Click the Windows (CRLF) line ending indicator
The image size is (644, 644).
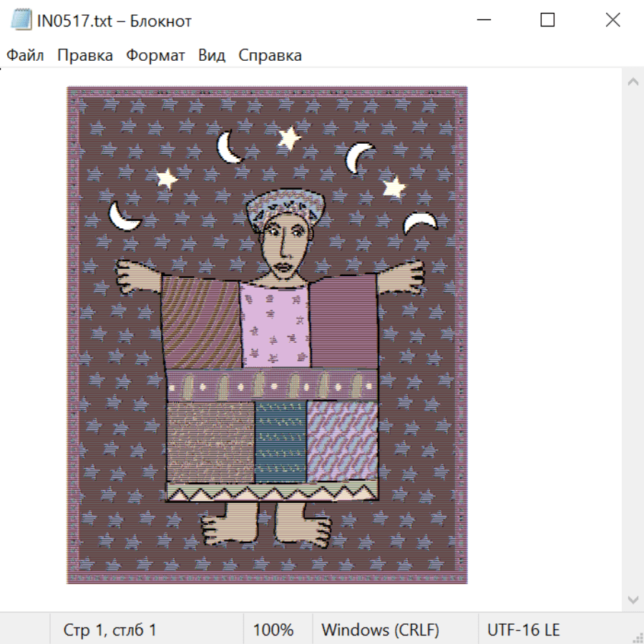[x=380, y=630]
